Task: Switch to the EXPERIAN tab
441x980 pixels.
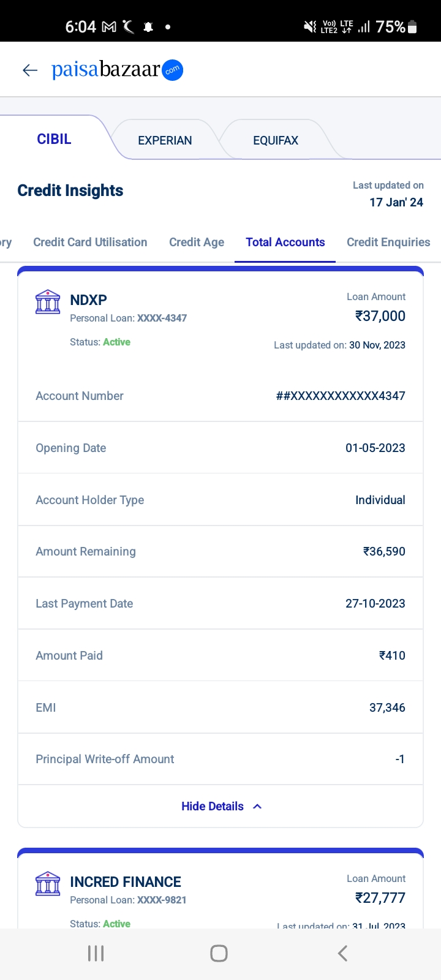Action: tap(165, 140)
